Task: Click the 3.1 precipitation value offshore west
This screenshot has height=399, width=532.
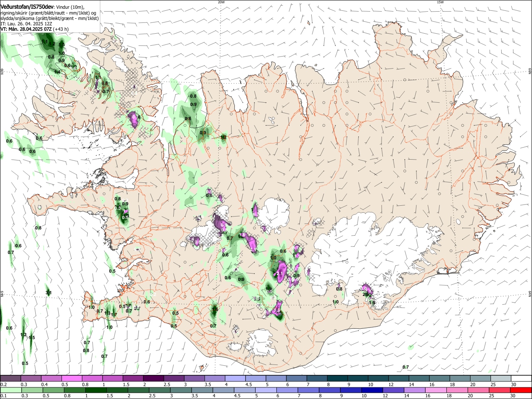Action: pyautogui.click(x=48, y=293)
